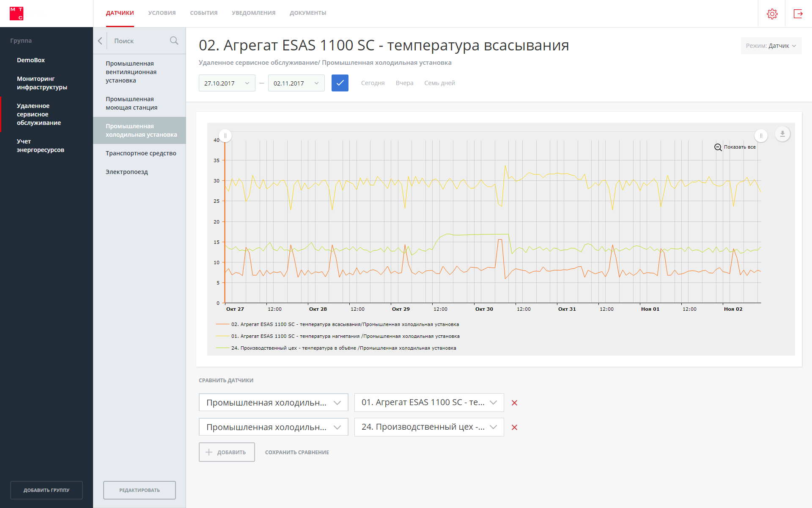Remove the 24. Производственный цех comparison row

coord(514,427)
